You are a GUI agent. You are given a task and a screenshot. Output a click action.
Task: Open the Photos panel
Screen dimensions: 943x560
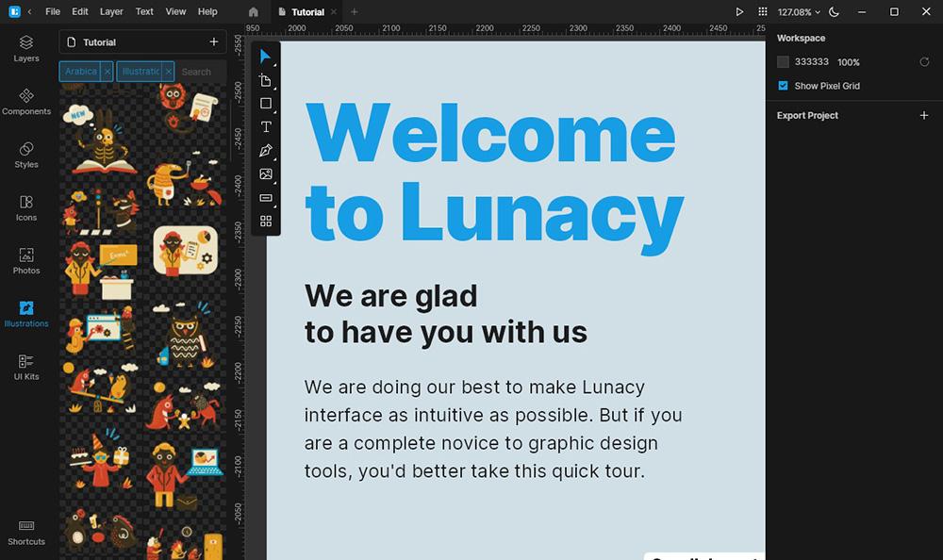click(25, 261)
